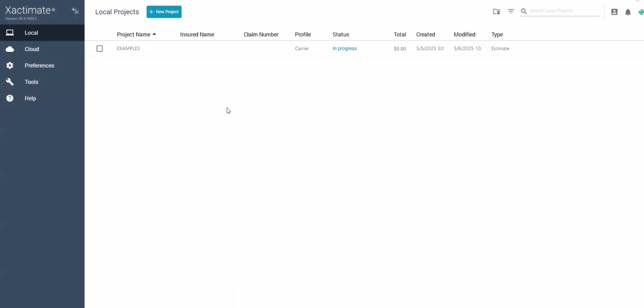Open notifications via the bell icon
Viewport: 644px width, 308px height.
point(628,12)
